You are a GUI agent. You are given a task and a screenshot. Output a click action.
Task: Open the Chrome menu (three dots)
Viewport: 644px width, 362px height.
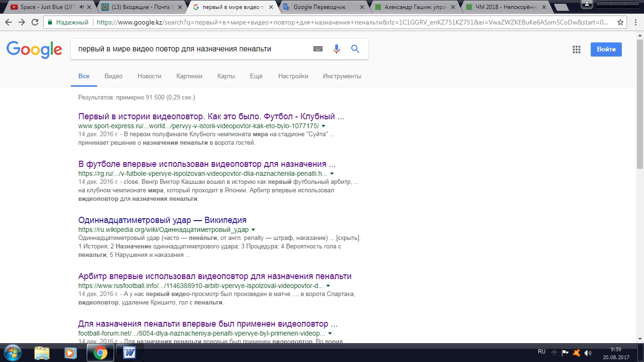(635, 22)
